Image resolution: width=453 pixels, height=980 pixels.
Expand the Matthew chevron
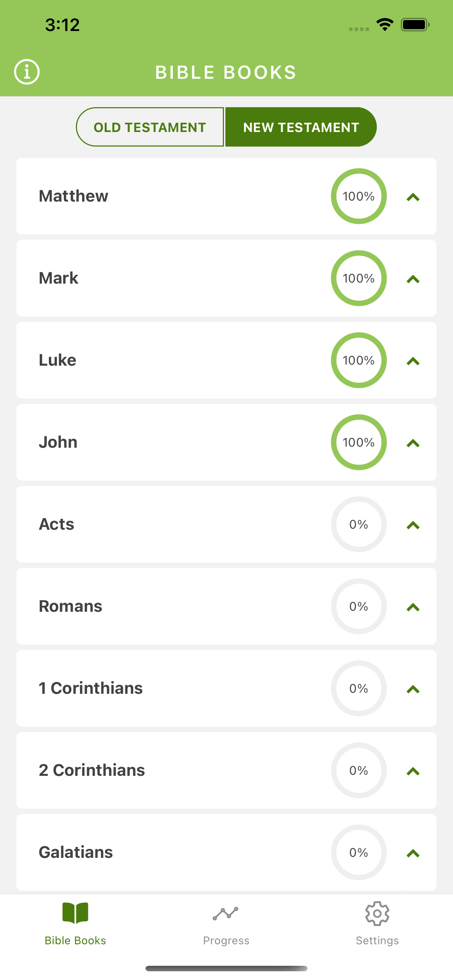(413, 197)
